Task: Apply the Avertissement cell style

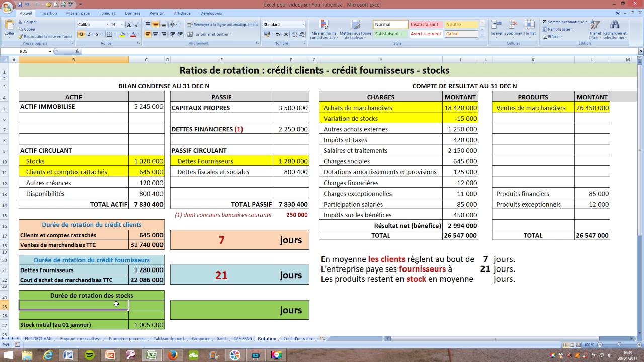Action: (425, 34)
